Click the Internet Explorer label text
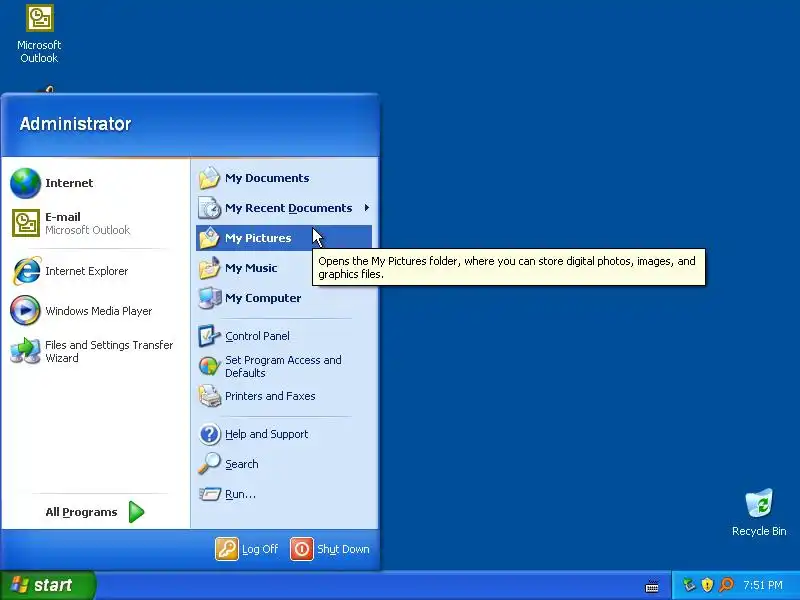 tap(86, 271)
